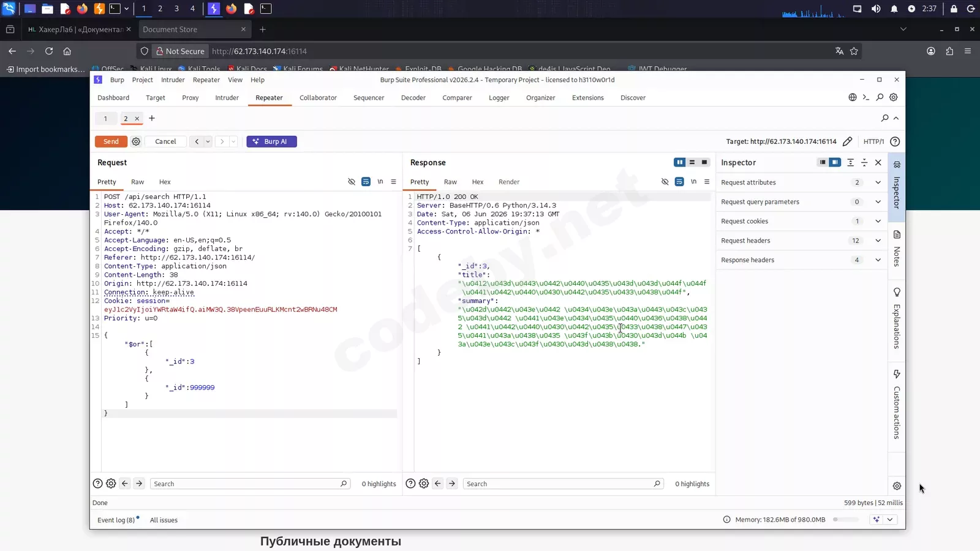Expand all Inspector sections icon

point(850,162)
